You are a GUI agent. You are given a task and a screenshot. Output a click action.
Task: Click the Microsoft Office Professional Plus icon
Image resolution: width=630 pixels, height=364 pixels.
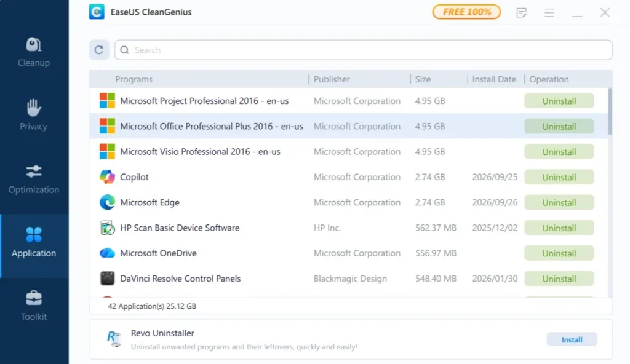[107, 126]
